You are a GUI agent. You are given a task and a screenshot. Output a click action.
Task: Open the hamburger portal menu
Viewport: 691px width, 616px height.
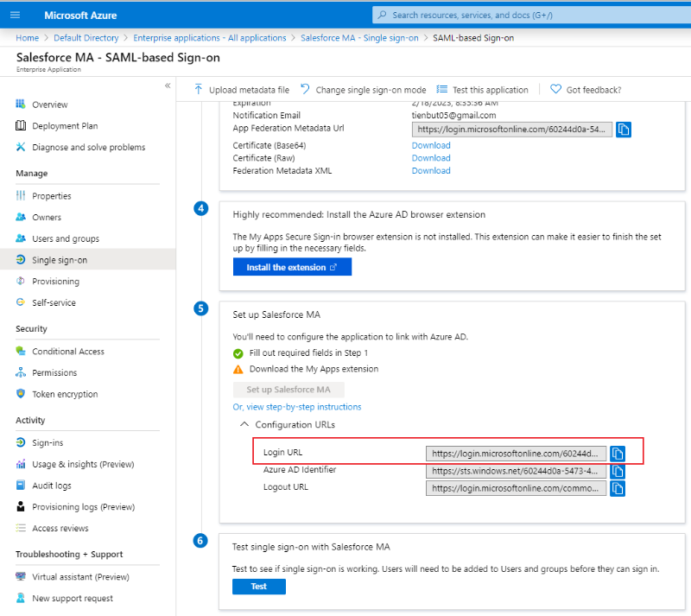pyautogui.click(x=16, y=16)
